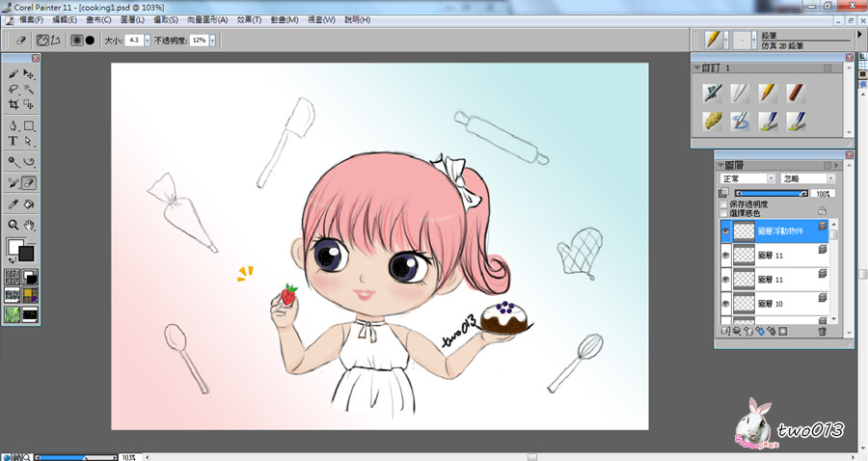
Task: Select the Eyedropper tool
Action: pyautogui.click(x=14, y=203)
